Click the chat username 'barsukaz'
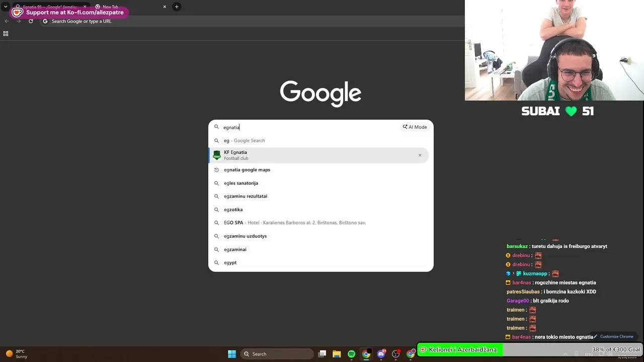The image size is (644, 362). (x=517, y=246)
